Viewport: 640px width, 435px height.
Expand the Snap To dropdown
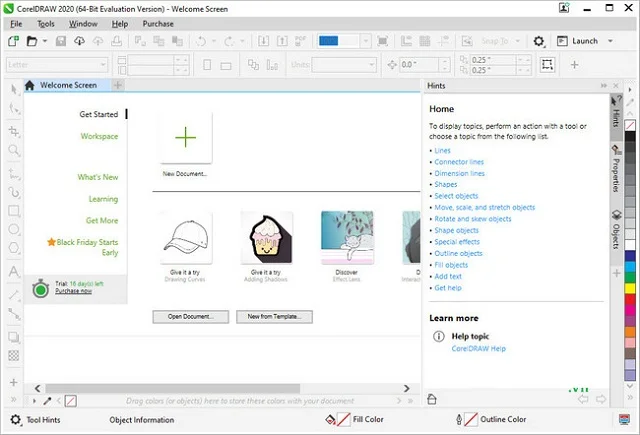[x=518, y=41]
